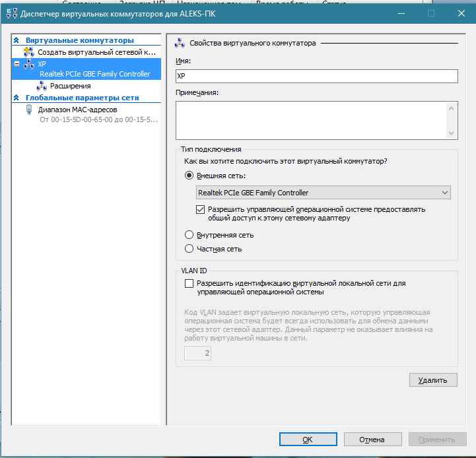The image size is (476, 458).
Task: Click the Имя input field with XP
Action: pyautogui.click(x=317, y=76)
